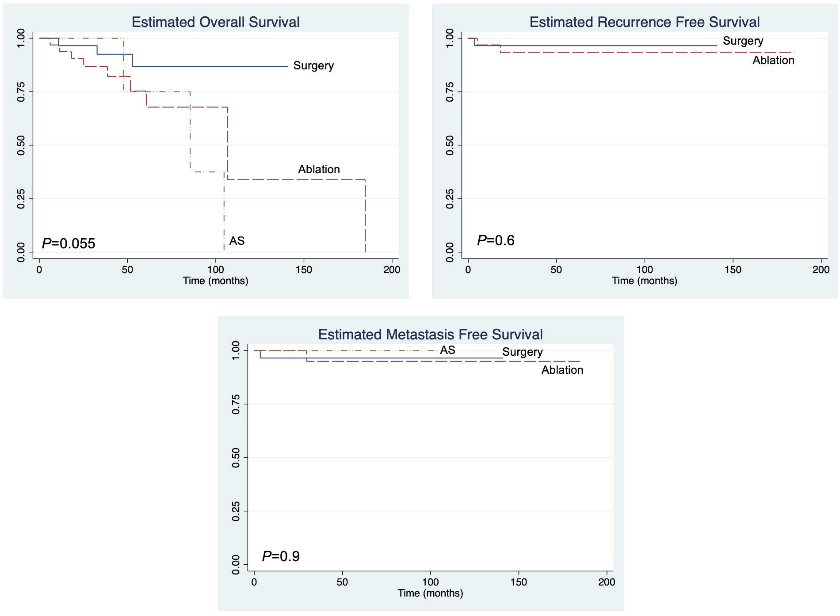
Task: Click "Time (months)" axis label under Overall Survival
Action: 216,281
